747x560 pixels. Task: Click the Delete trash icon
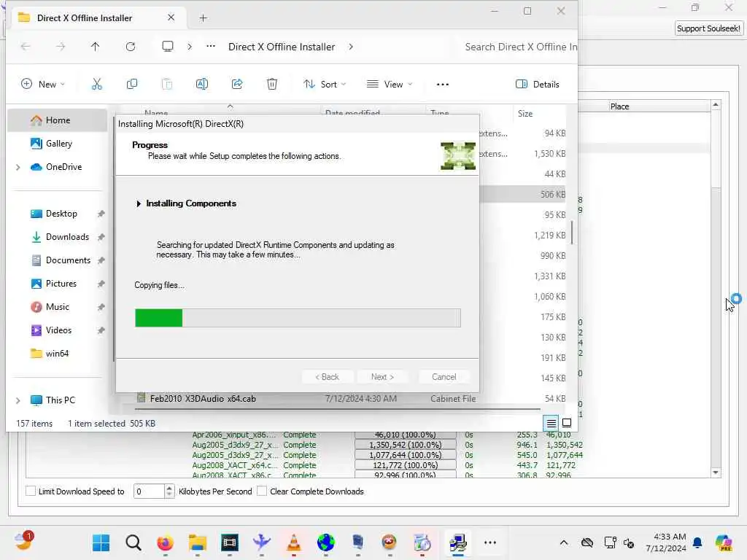(x=272, y=85)
